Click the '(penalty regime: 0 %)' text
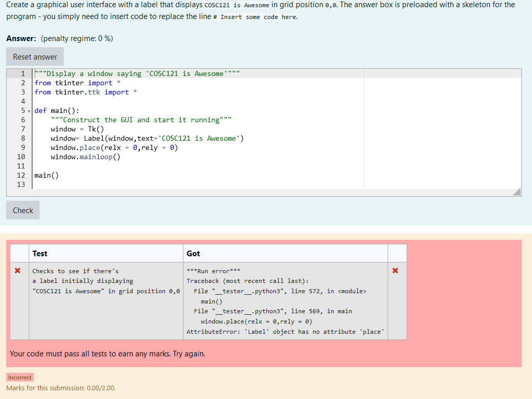 [x=77, y=39]
